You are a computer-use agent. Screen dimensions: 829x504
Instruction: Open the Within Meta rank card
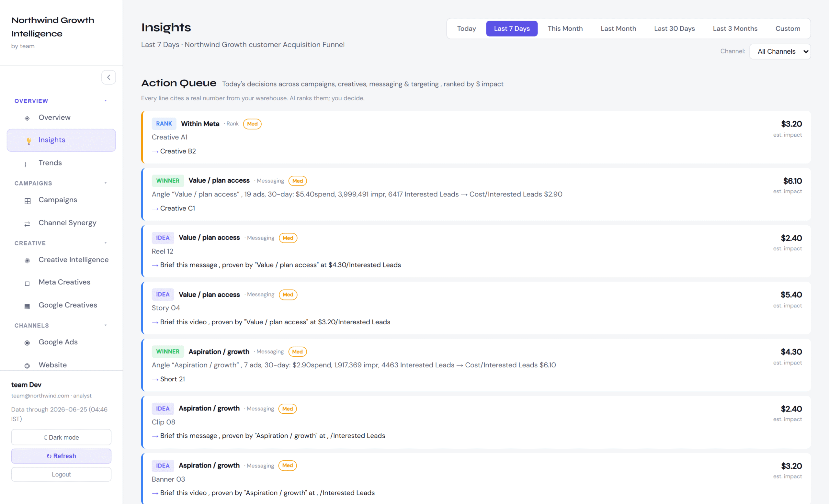(x=476, y=137)
